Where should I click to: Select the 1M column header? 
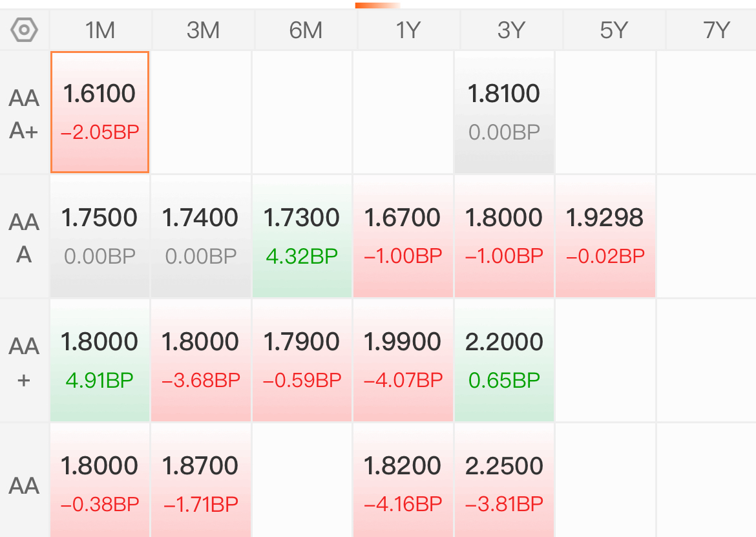[100, 30]
